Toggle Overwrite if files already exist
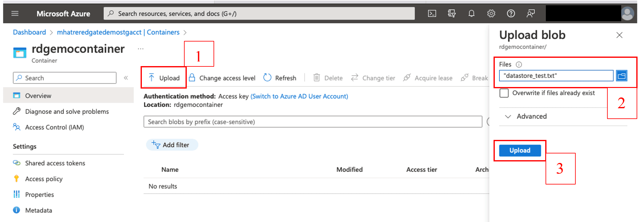 [x=504, y=93]
